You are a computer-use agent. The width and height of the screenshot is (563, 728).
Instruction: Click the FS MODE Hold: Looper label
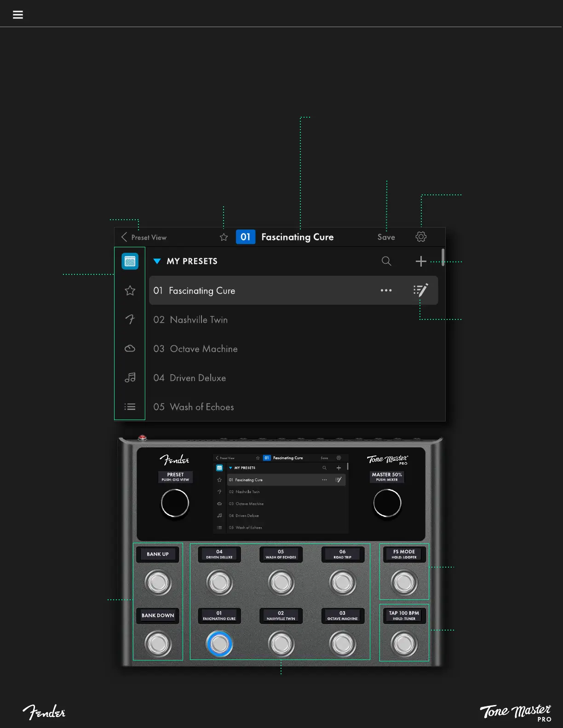coord(404,554)
